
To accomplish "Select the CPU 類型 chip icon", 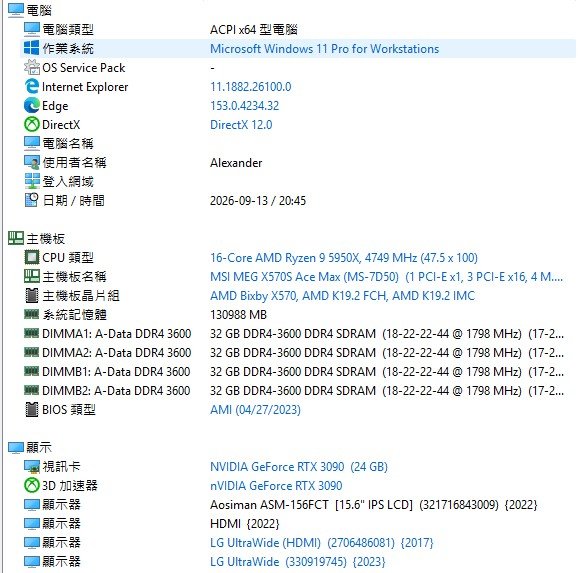I will [31, 258].
